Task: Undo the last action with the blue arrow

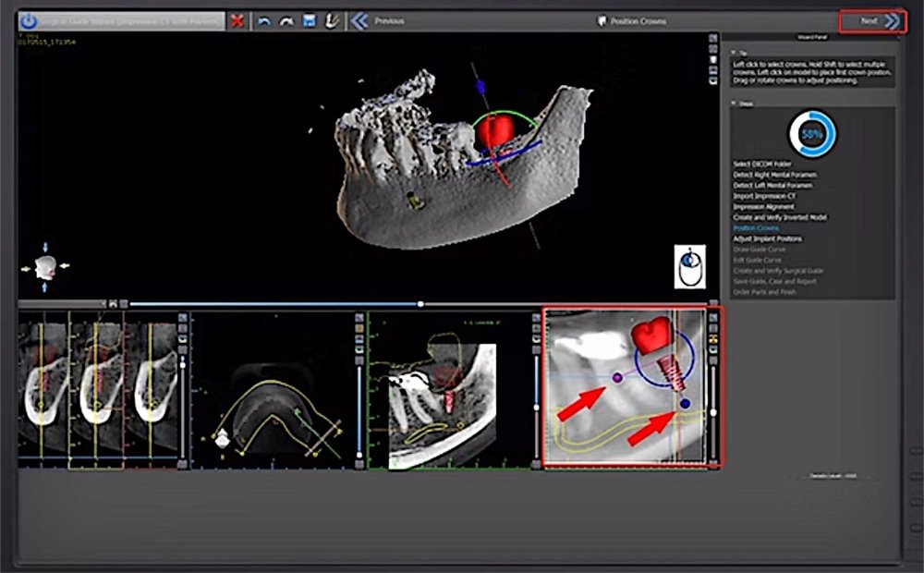Action: (x=264, y=21)
